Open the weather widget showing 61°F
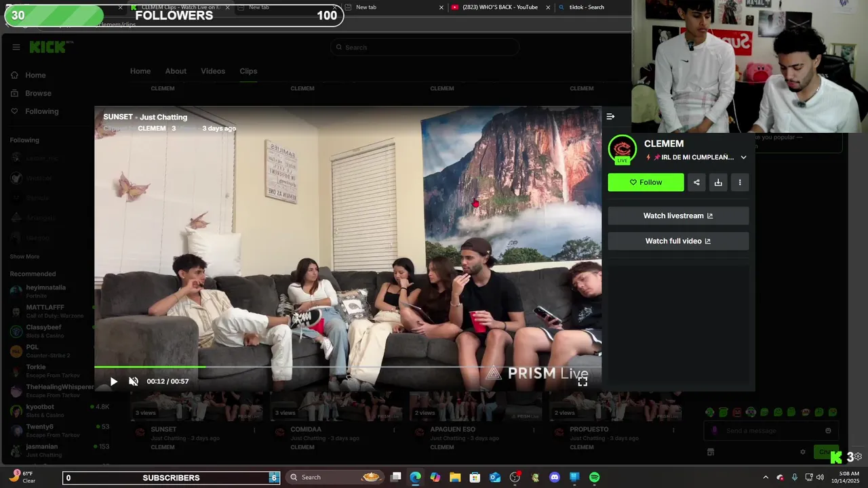The image size is (868, 488). pos(22,477)
